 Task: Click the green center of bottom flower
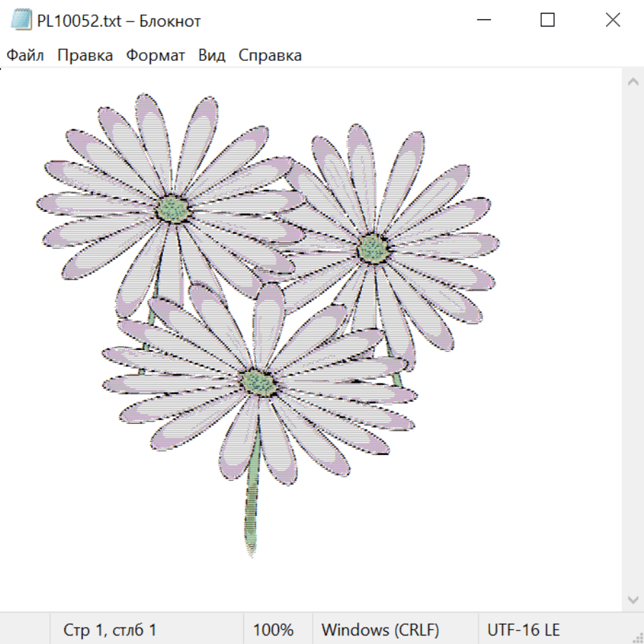(257, 382)
